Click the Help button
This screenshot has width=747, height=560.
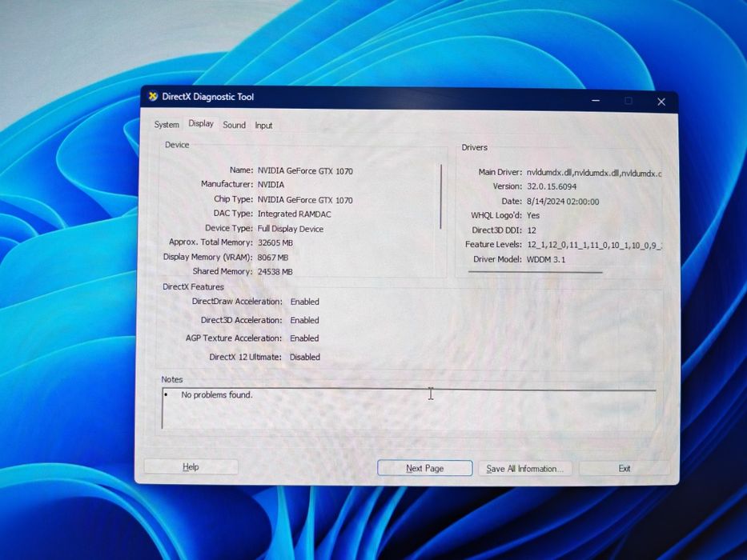[191, 466]
